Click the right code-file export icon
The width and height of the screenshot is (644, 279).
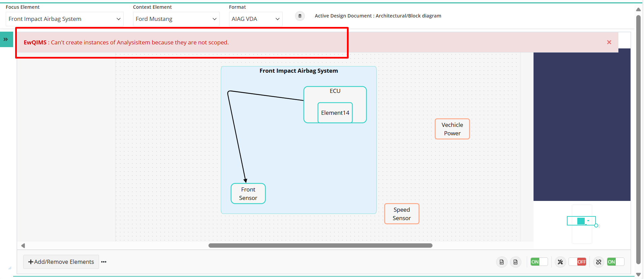point(515,262)
